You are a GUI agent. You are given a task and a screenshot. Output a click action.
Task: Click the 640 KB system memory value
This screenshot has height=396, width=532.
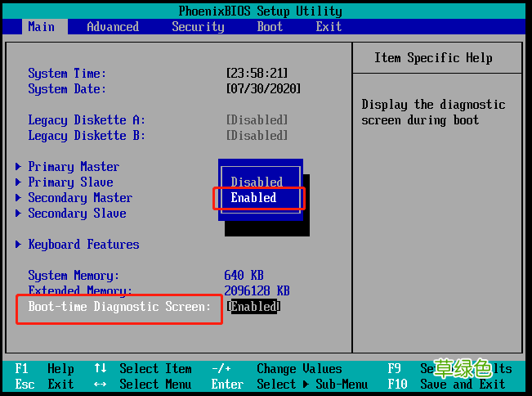244,275
